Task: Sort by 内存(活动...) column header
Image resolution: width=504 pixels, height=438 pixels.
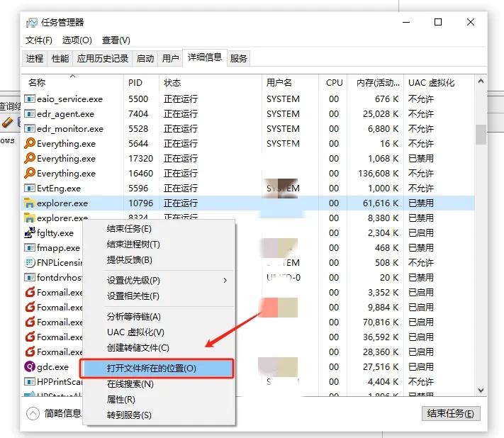Action: click(x=375, y=83)
